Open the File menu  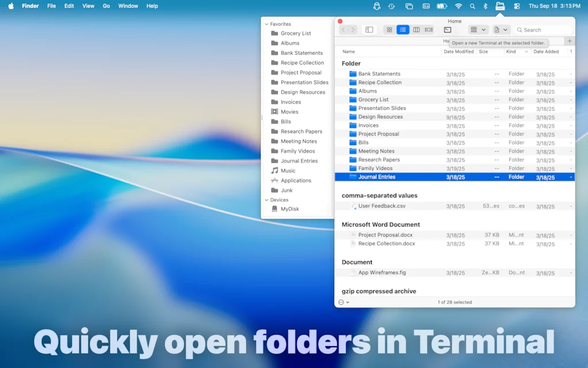[x=52, y=6]
